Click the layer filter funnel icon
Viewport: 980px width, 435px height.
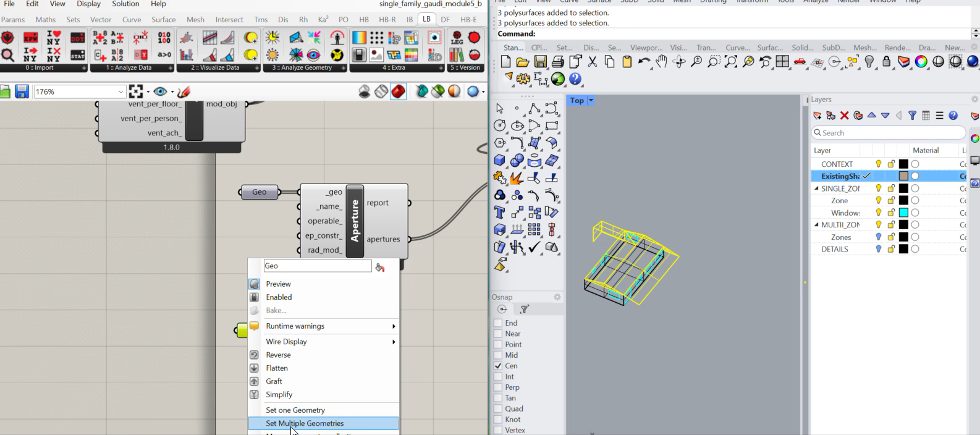(912, 116)
